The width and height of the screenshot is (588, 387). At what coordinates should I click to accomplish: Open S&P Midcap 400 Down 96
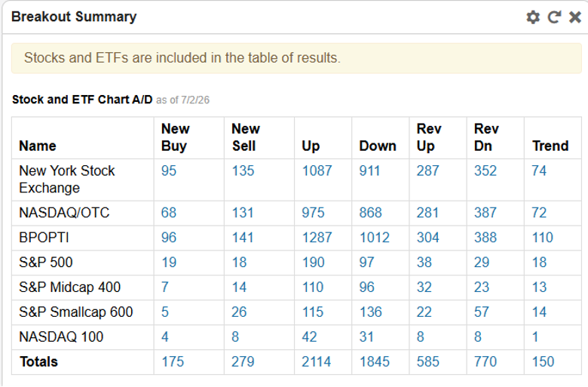[367, 287]
